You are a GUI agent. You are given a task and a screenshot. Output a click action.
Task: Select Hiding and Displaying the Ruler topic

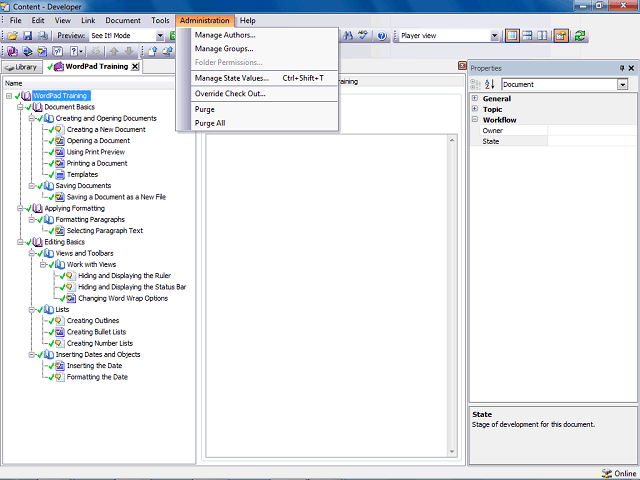point(124,276)
